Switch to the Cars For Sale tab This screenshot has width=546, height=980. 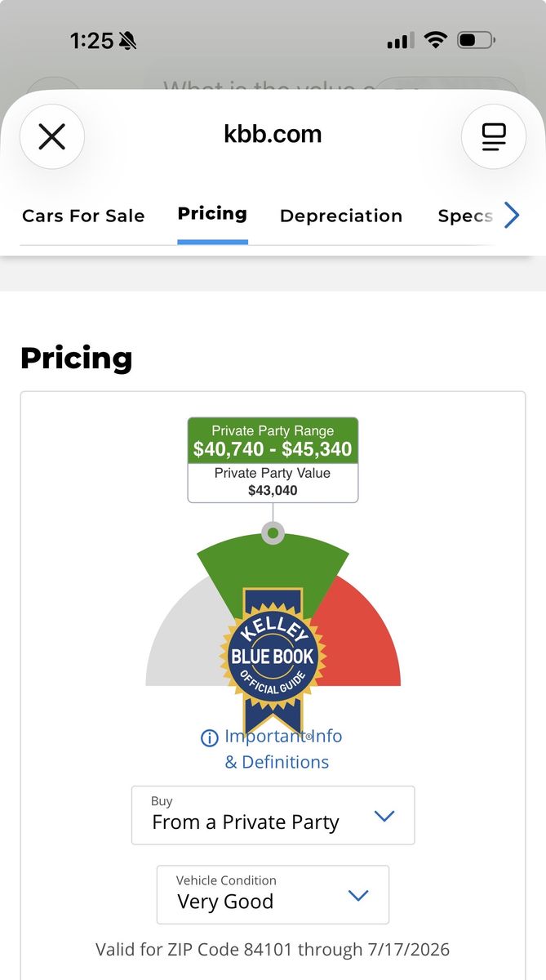pos(83,216)
